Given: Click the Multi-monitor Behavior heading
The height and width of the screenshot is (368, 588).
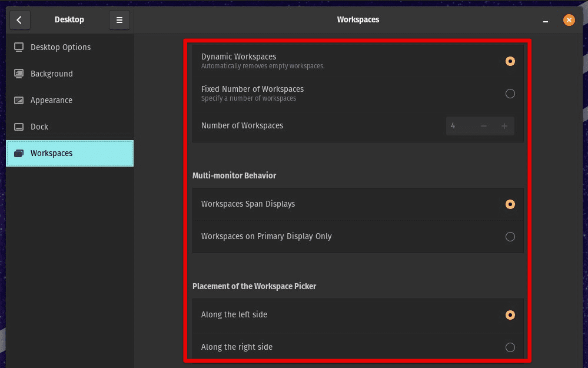Looking at the screenshot, I should [234, 175].
